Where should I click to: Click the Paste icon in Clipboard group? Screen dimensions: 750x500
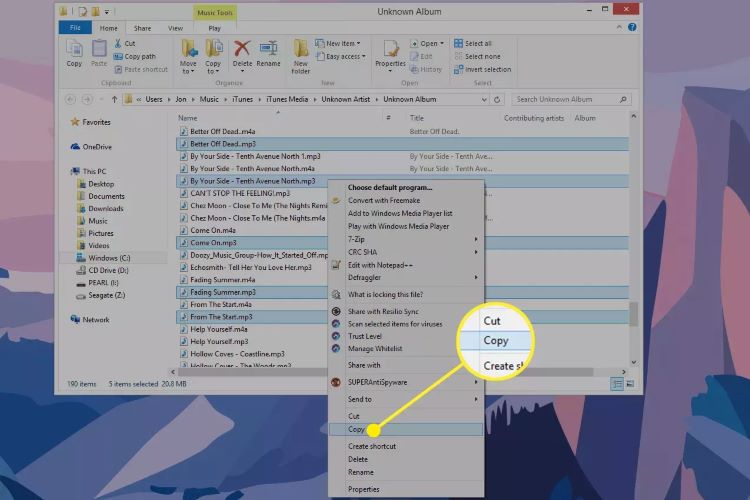100,50
